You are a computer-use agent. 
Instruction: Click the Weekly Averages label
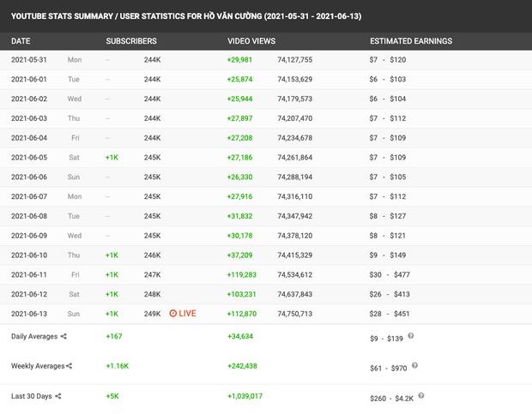pyautogui.click(x=38, y=366)
